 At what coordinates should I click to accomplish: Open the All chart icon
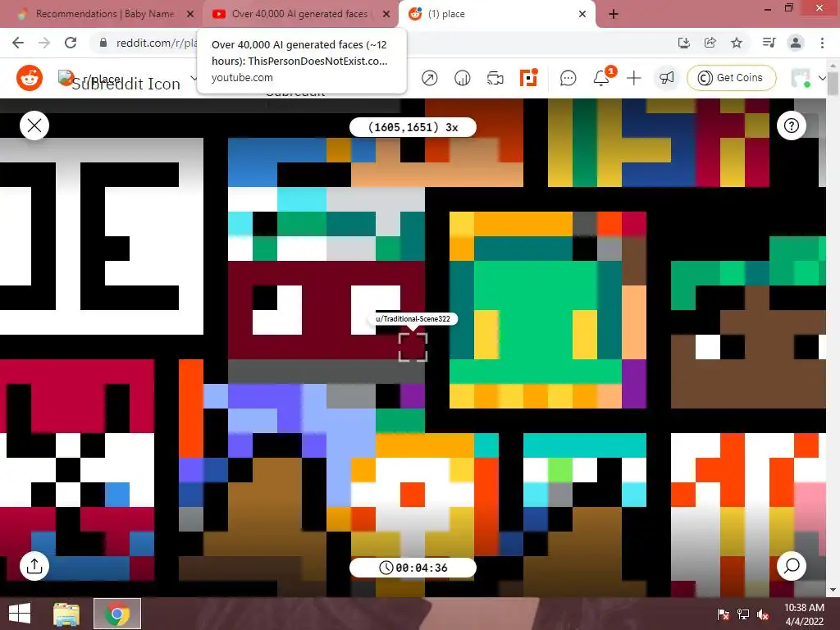tap(462, 78)
